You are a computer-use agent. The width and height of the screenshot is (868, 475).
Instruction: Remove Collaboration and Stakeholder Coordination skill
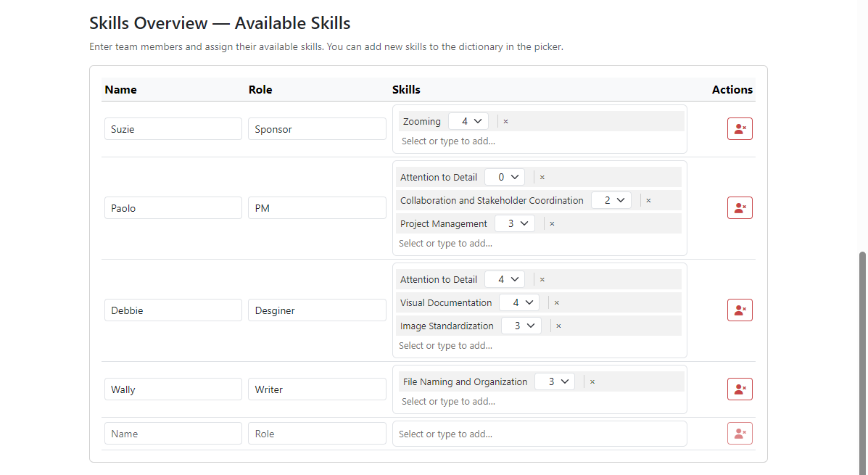(x=648, y=200)
